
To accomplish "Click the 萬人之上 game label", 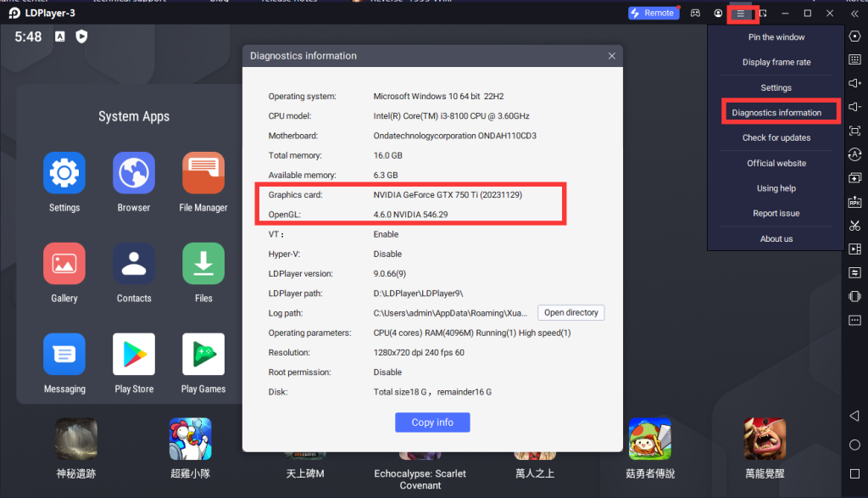I will coord(535,473).
